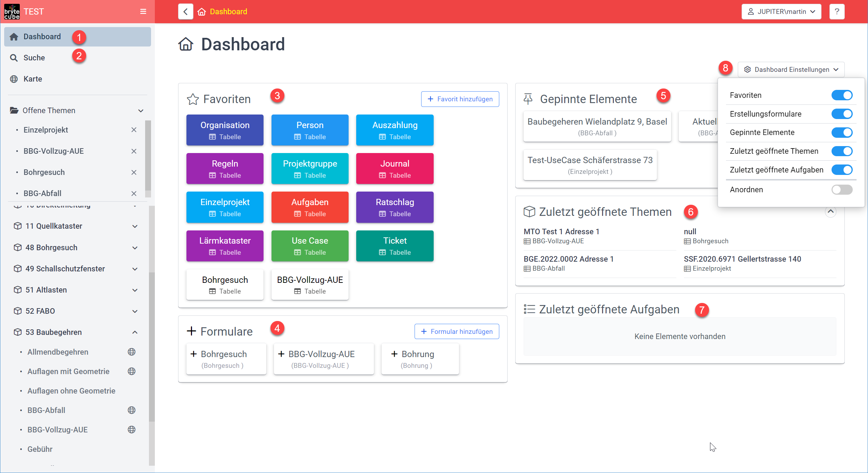
Task: Select Dashboard in the sidebar
Action: [x=77, y=37]
